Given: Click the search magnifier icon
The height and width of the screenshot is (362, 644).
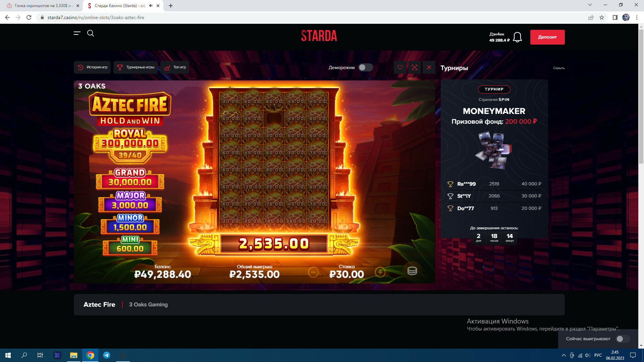Looking at the screenshot, I should tap(91, 33).
